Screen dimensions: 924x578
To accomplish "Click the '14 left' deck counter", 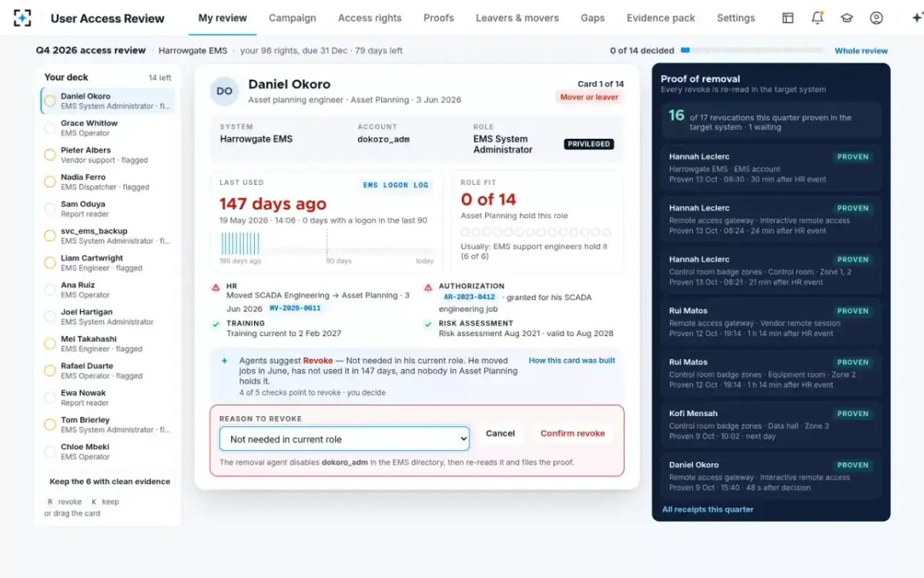I will (x=160, y=78).
